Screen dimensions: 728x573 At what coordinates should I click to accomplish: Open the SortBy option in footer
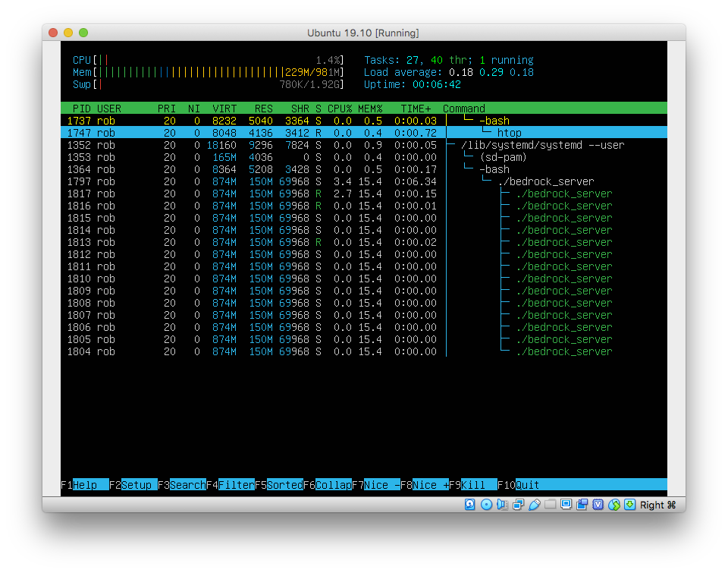(284, 485)
